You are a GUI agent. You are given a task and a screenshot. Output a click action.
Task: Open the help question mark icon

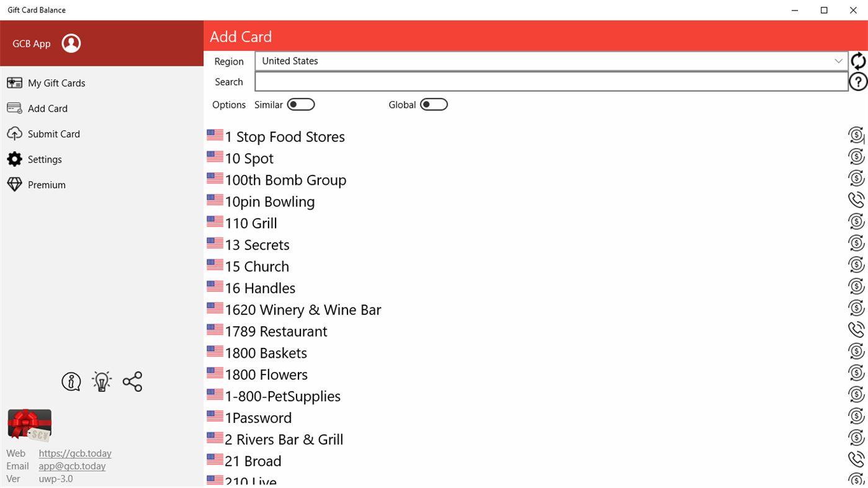857,81
